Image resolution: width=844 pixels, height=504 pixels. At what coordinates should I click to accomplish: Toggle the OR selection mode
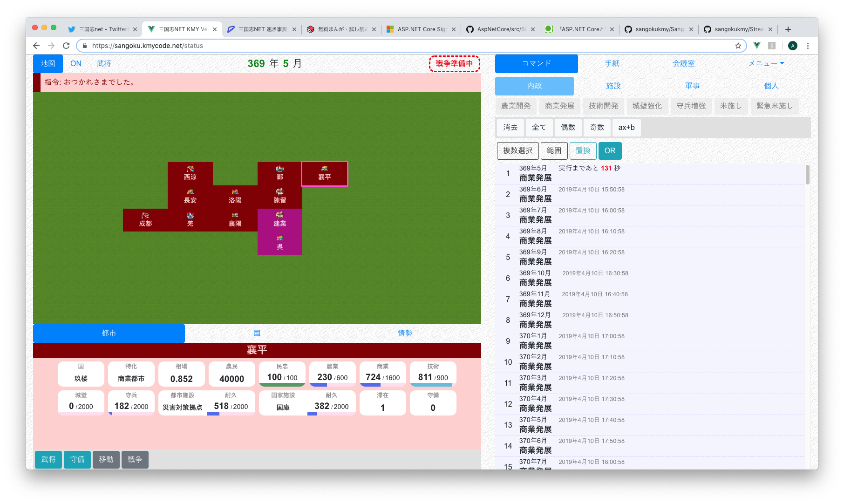(x=610, y=150)
